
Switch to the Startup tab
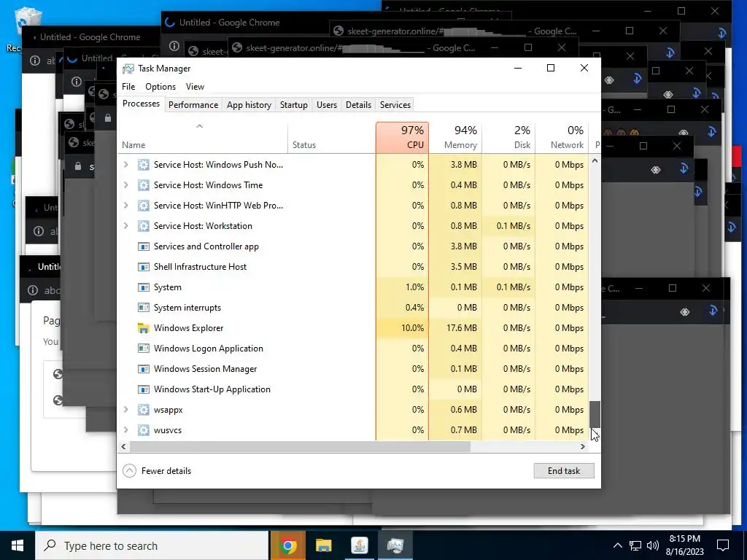coord(293,105)
